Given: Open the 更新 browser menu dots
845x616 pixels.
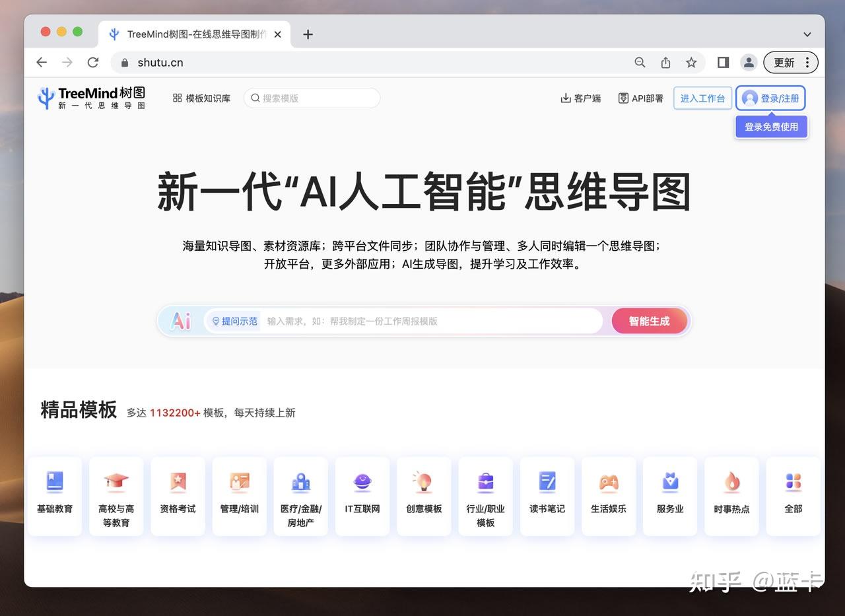Looking at the screenshot, I should click(809, 62).
